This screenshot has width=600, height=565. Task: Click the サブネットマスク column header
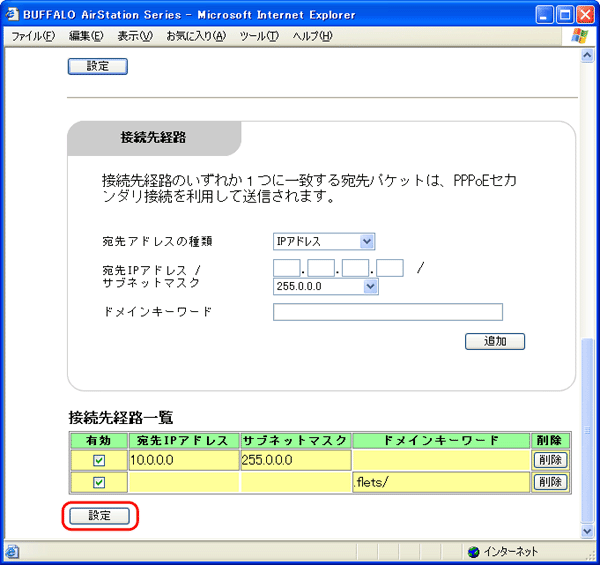pos(295,441)
